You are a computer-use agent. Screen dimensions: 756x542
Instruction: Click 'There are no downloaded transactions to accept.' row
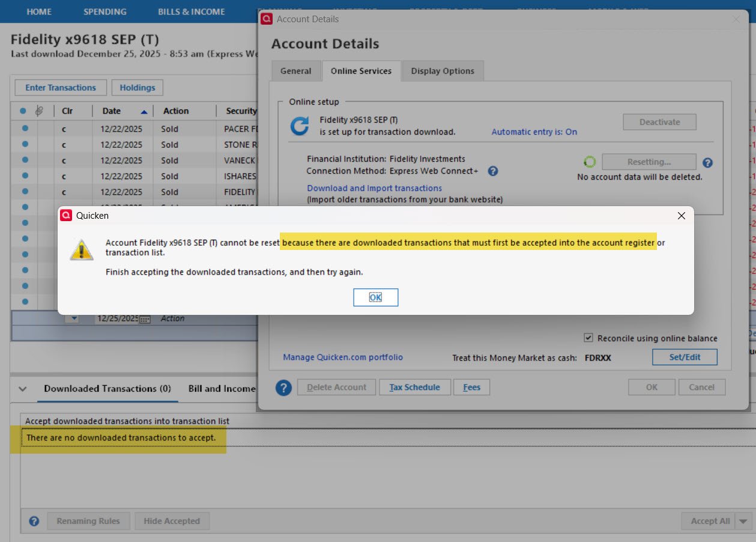coord(387,437)
